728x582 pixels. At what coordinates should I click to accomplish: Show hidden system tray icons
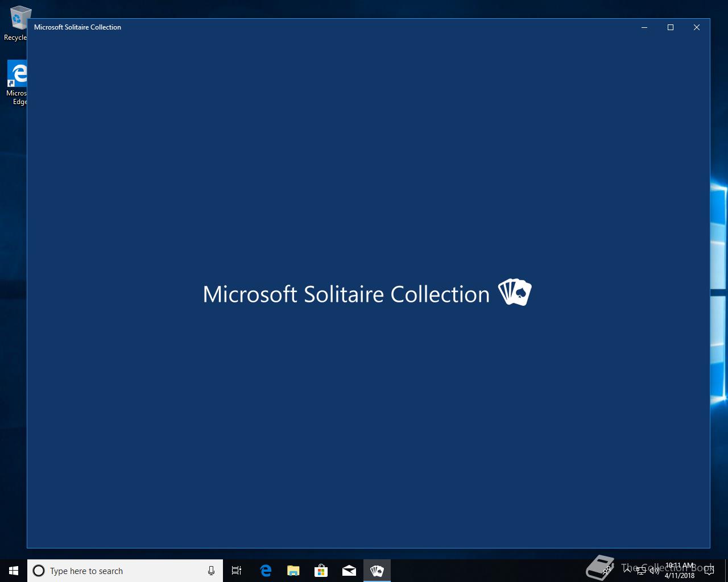coord(627,571)
